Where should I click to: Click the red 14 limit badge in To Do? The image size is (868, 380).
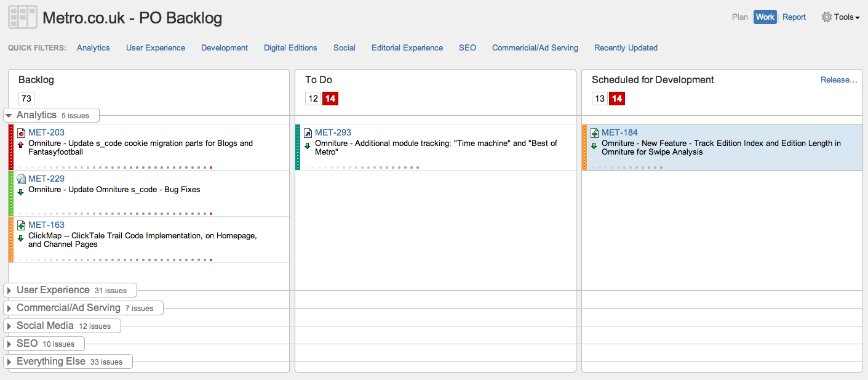330,99
